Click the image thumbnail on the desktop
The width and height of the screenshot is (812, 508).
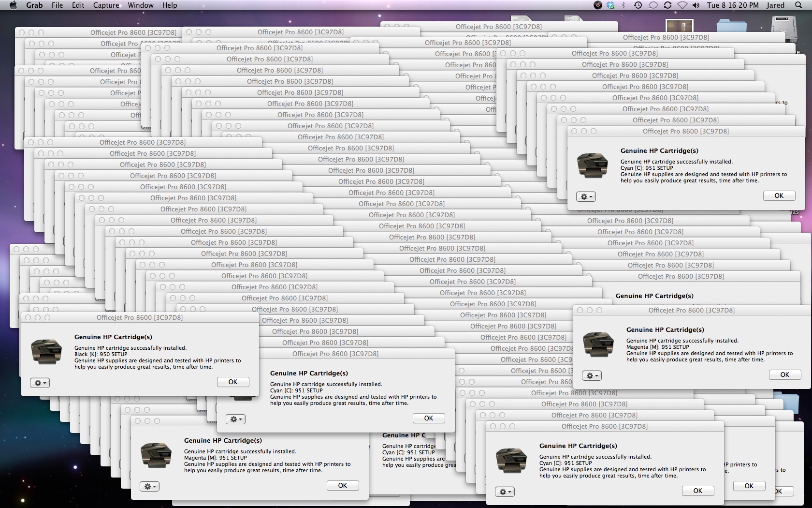click(679, 26)
